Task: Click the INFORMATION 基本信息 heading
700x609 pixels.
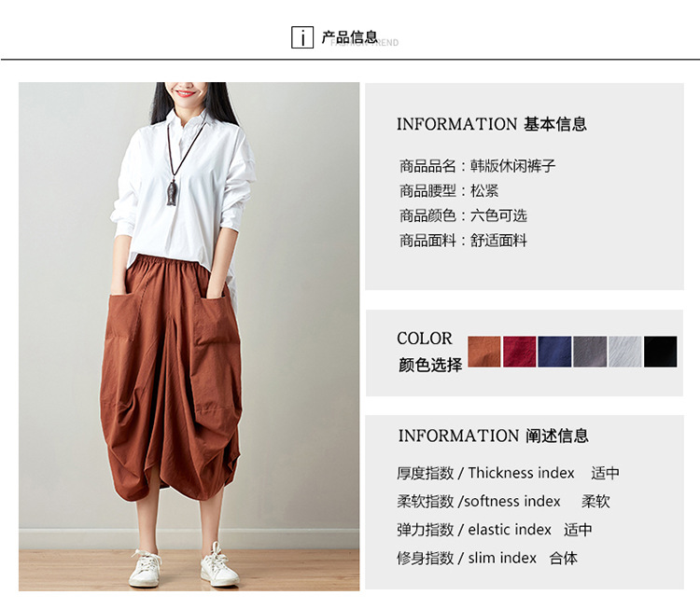Action: [x=492, y=124]
